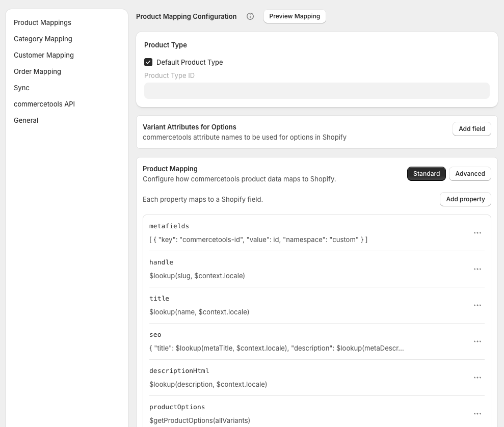Switch to Advanced mapping mode
Viewport: 504px width, 427px height.
[470, 174]
